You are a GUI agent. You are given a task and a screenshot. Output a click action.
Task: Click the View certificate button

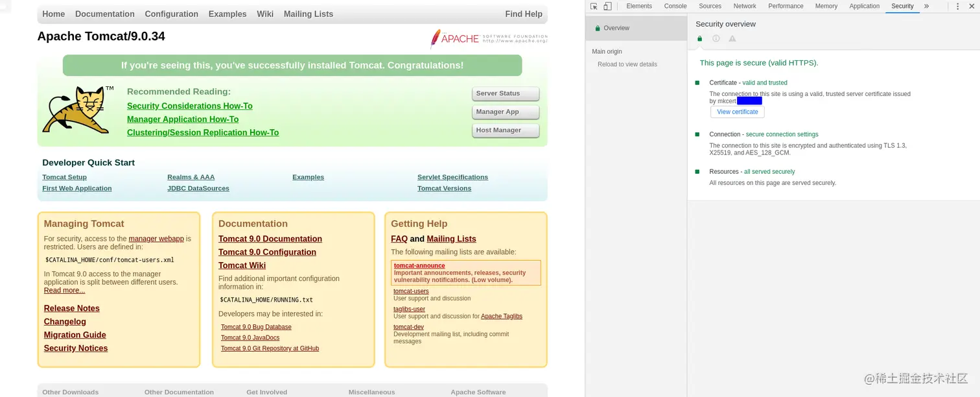pyautogui.click(x=738, y=112)
